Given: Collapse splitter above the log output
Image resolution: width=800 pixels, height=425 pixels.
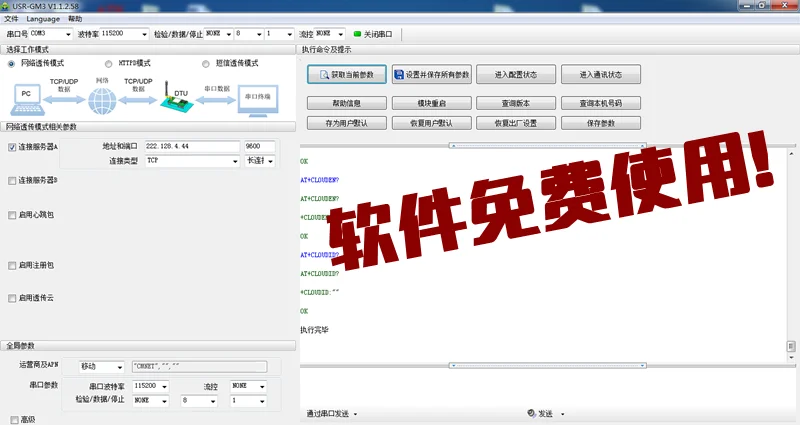Looking at the screenshot, I should [x=547, y=145].
